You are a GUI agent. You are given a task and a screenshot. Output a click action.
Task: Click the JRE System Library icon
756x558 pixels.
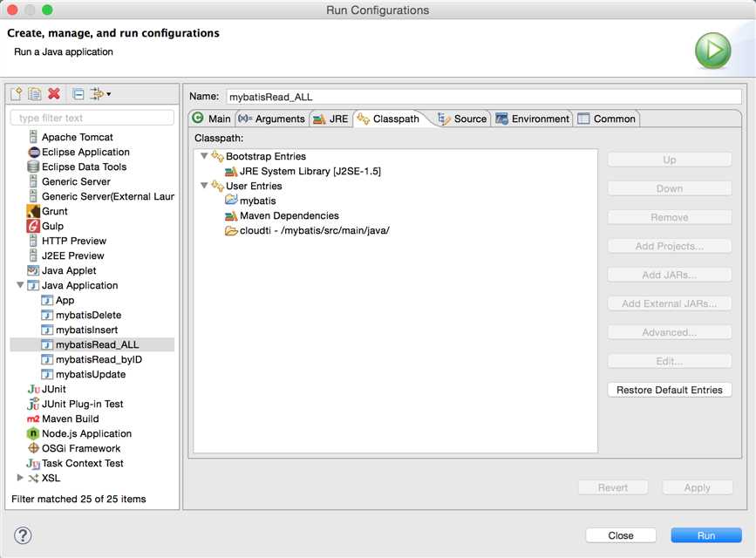click(x=231, y=171)
